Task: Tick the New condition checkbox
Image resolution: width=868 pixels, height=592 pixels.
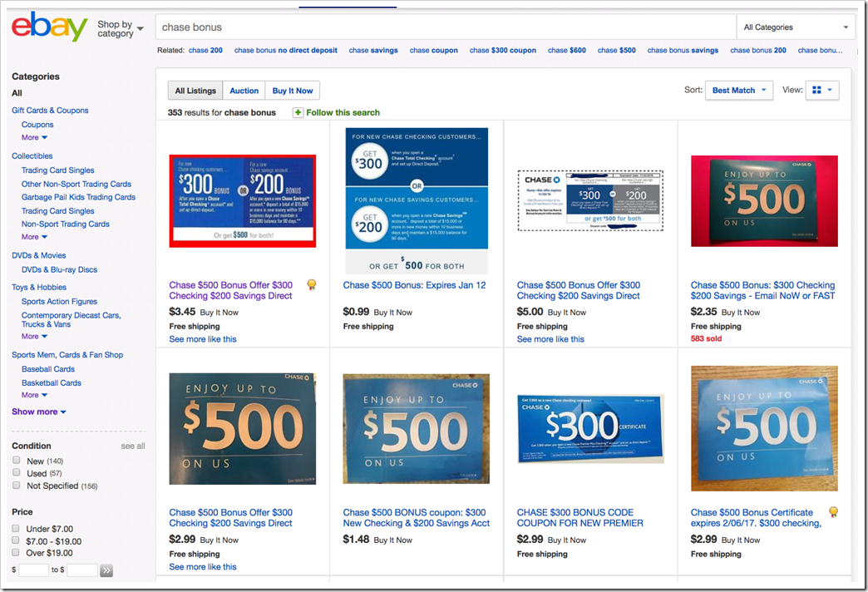Action: coord(16,460)
